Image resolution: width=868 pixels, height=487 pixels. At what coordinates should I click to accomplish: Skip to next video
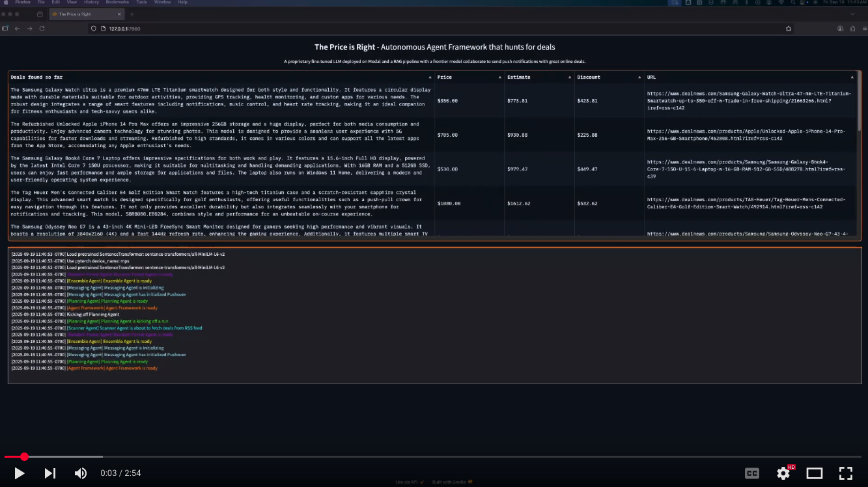[x=50, y=473]
